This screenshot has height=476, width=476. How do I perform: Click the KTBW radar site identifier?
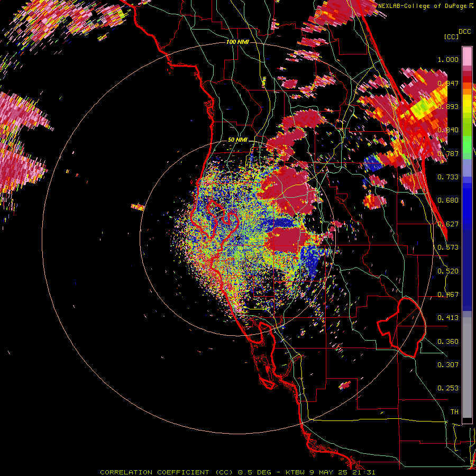296,472
